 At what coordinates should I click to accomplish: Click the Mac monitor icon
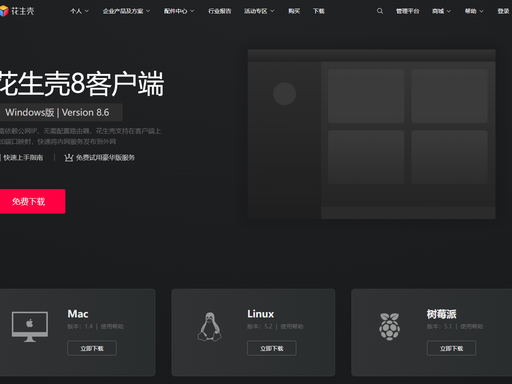(x=30, y=327)
